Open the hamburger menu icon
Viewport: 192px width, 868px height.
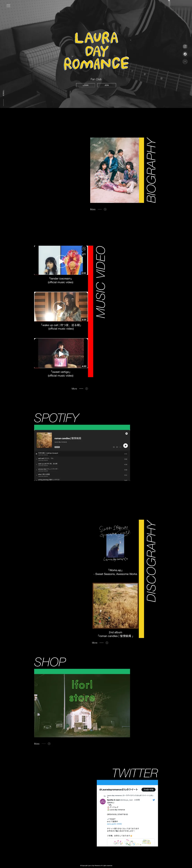pyautogui.click(x=8, y=6)
